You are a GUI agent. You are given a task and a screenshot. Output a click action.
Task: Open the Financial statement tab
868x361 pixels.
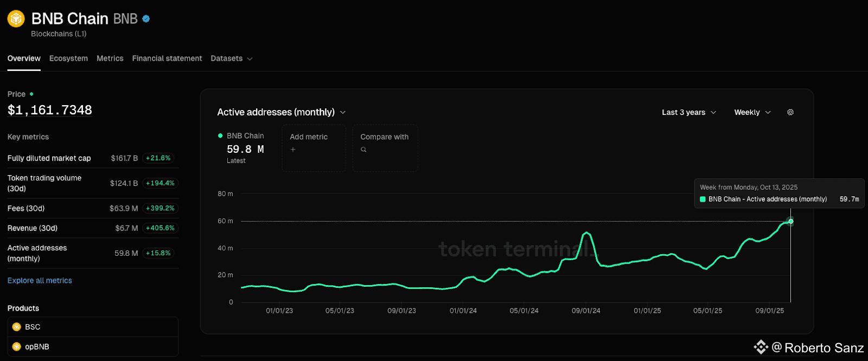pos(167,59)
